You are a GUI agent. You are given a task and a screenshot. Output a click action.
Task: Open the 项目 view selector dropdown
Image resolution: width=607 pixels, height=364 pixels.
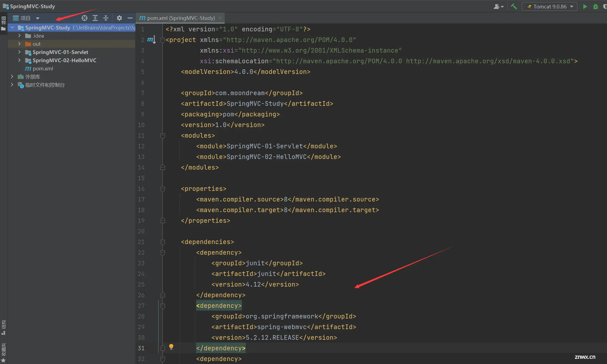26,18
